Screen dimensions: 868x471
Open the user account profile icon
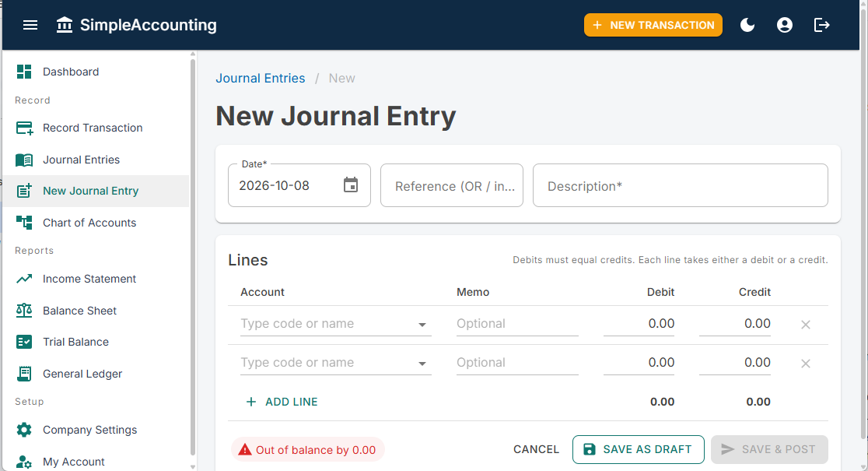[x=785, y=25]
